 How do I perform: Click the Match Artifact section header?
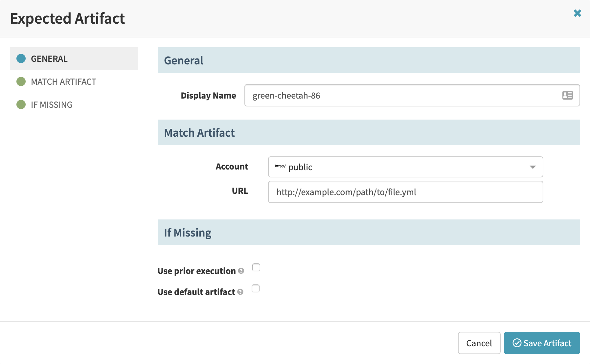point(199,133)
